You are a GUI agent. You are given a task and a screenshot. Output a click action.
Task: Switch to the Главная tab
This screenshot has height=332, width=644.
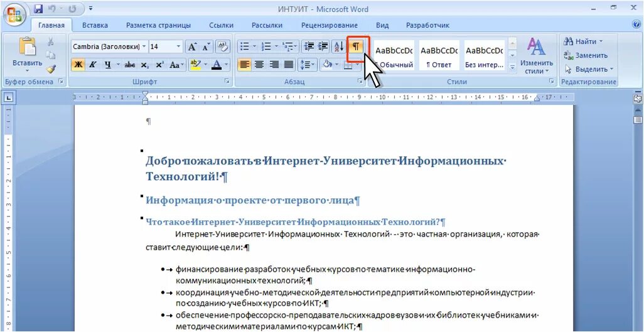[x=51, y=26]
